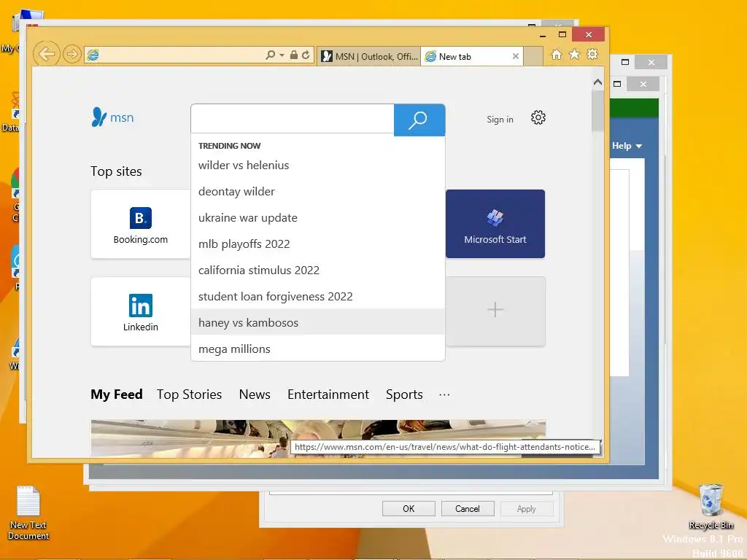The image size is (747, 560).
Task: Select trending search 'mlb playoffs 2022'
Action: tap(318, 244)
